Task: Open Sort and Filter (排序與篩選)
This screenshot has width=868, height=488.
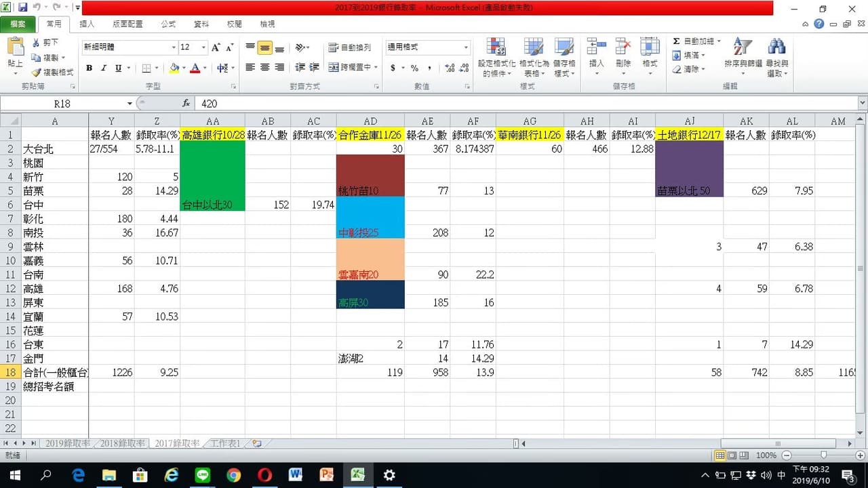Action: (x=743, y=58)
